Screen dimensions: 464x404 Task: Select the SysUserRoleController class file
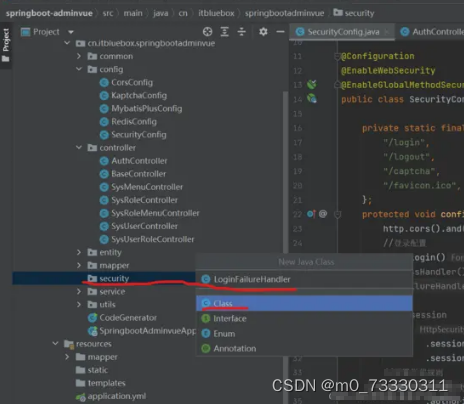click(147, 239)
